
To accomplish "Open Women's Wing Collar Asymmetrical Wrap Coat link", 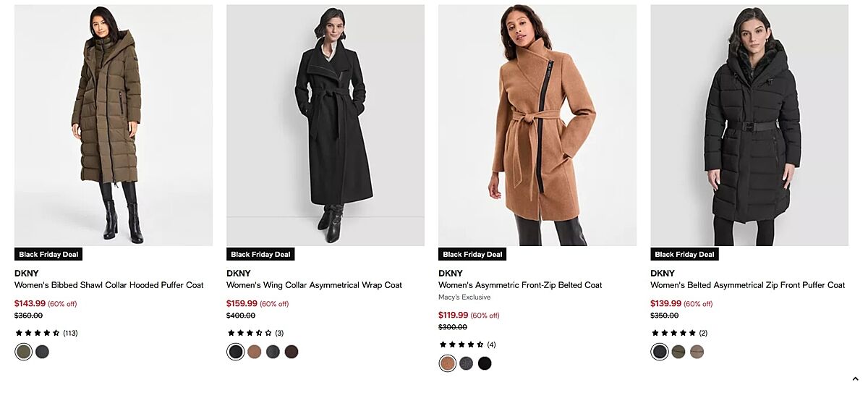I will [x=314, y=285].
